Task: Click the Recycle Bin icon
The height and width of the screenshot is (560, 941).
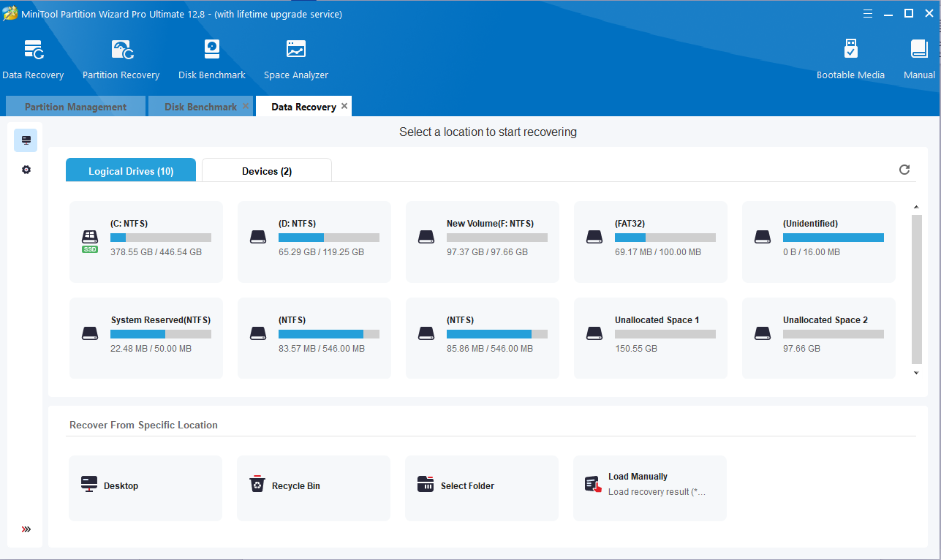Action: pyautogui.click(x=257, y=485)
